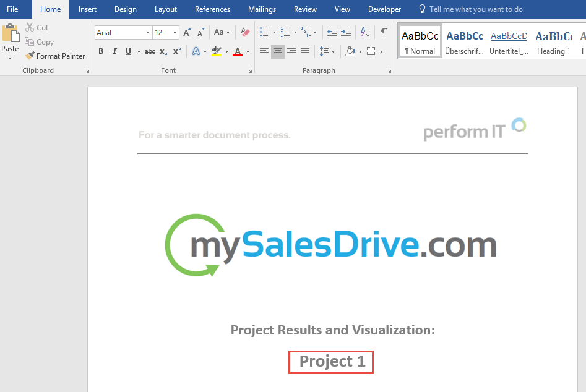Expand the underline style arrow
The height and width of the screenshot is (392, 586).
click(x=139, y=51)
